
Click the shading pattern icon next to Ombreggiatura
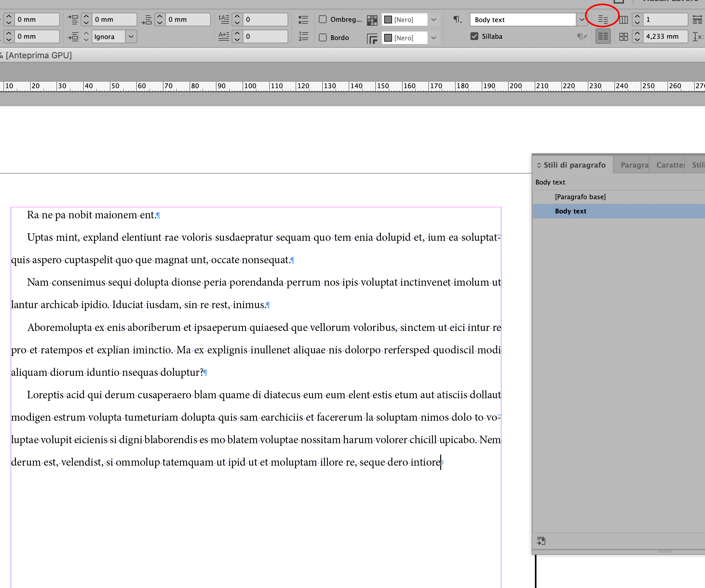(x=372, y=20)
